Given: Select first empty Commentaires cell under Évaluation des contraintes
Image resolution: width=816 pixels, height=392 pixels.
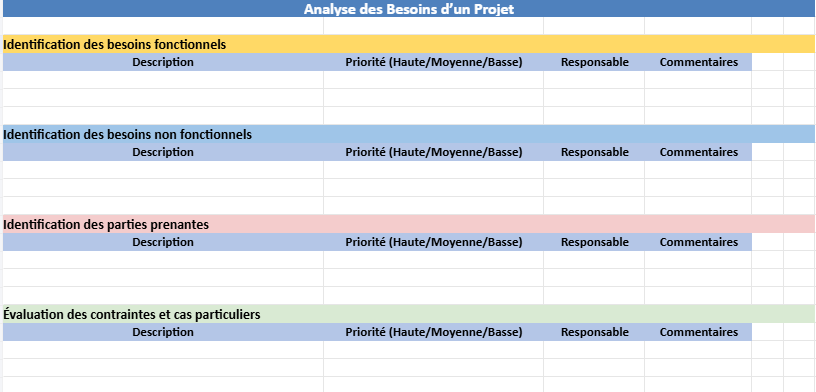Looking at the screenshot, I should tap(698, 350).
